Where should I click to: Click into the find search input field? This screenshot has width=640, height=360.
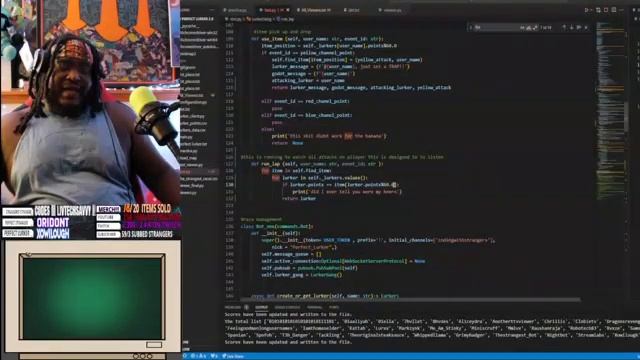(496, 27)
